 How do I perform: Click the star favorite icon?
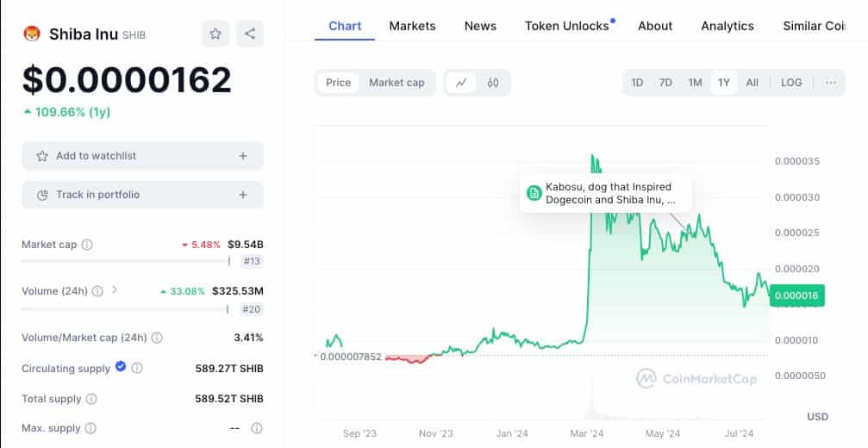215,34
